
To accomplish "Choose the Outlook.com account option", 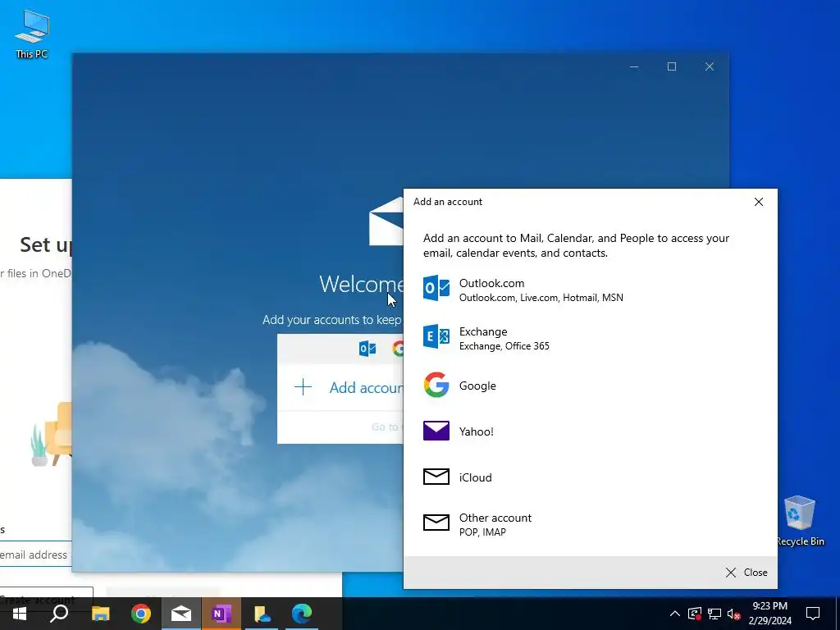I will point(589,290).
